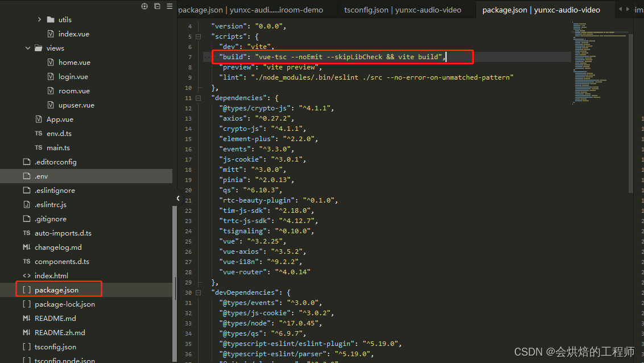Collapse the views folder chevron
644x363 pixels.
coord(27,48)
